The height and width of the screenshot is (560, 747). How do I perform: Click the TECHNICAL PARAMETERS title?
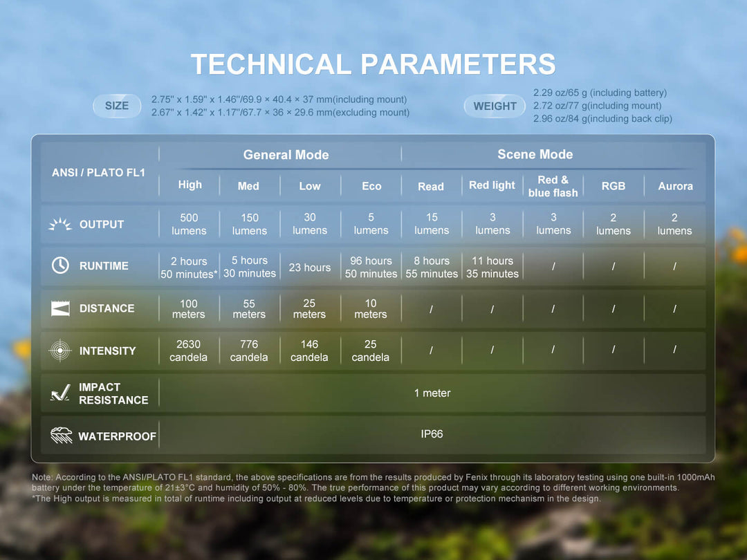pos(373,64)
